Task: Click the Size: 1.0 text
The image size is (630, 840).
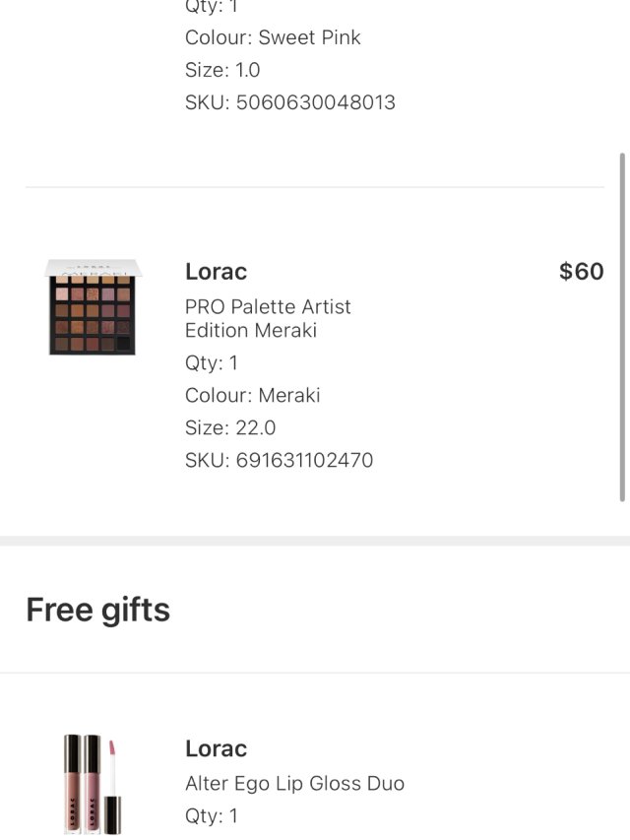Action: (222, 70)
